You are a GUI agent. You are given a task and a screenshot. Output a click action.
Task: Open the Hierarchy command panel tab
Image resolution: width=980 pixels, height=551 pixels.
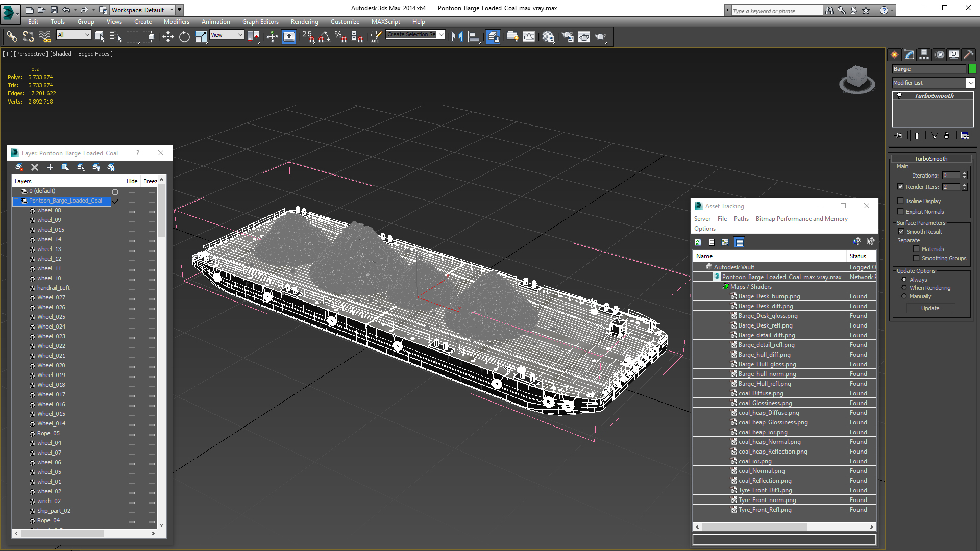click(924, 55)
